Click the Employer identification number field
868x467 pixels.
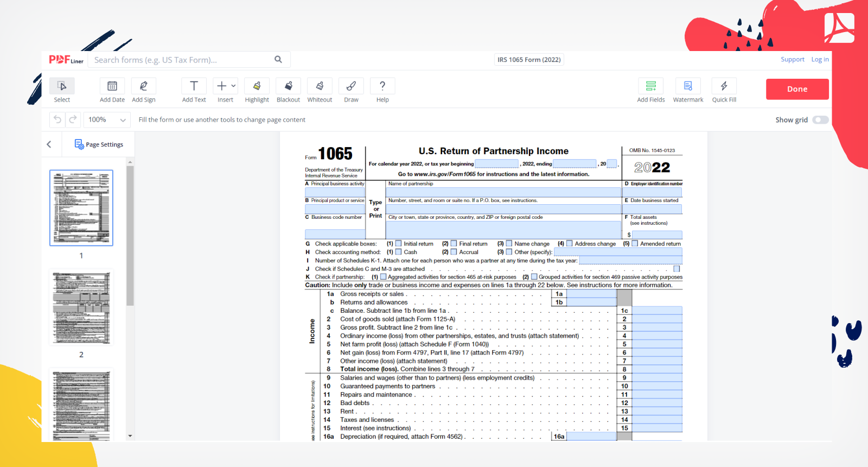pos(652,192)
